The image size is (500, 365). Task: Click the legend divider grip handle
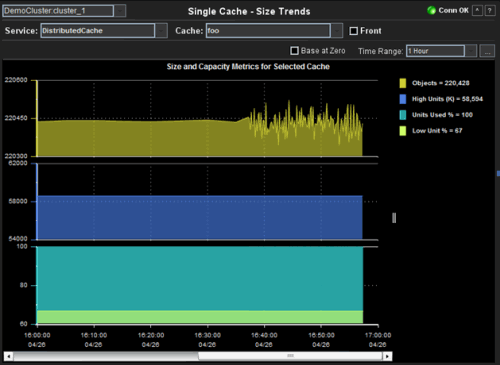click(x=394, y=218)
